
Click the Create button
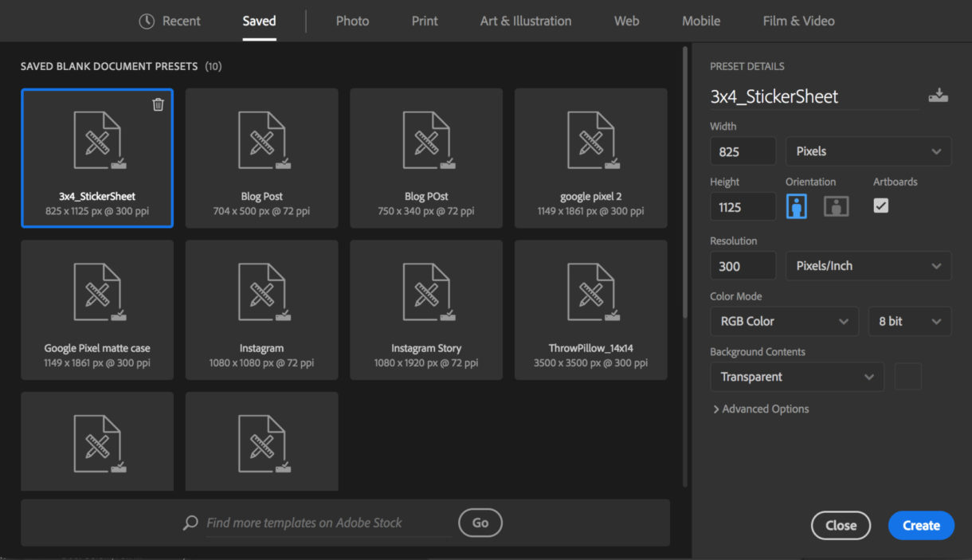click(x=920, y=525)
